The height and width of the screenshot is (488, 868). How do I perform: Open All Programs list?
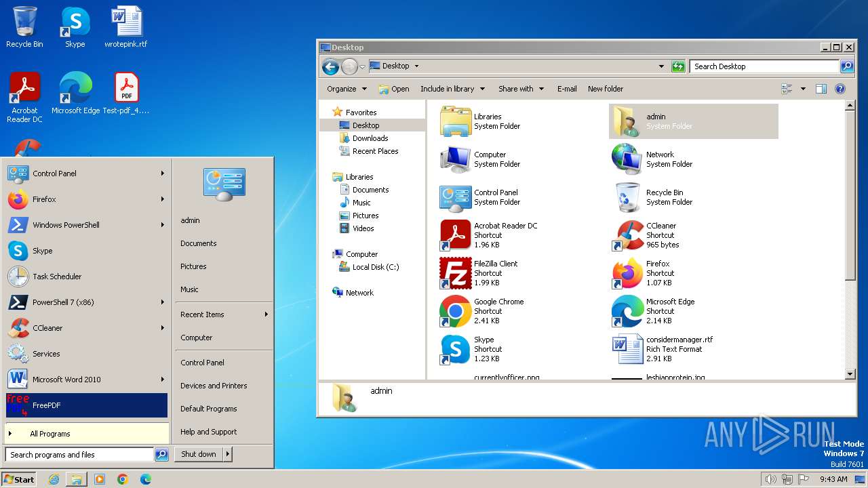tap(87, 434)
